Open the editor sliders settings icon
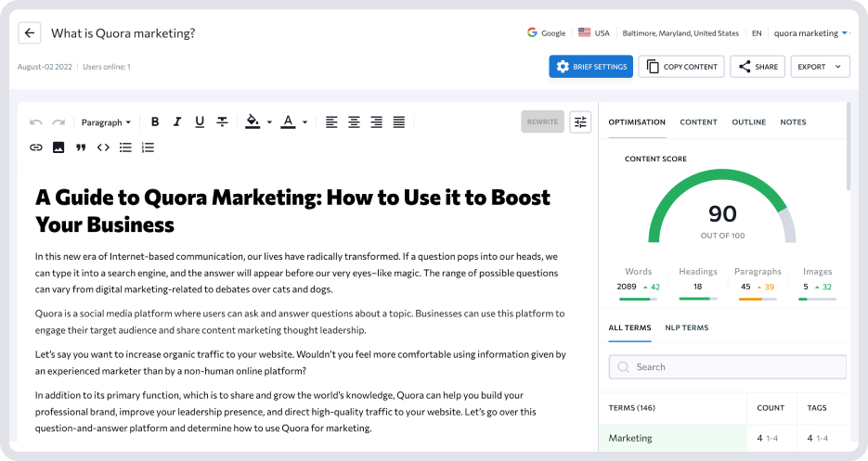 [580, 122]
